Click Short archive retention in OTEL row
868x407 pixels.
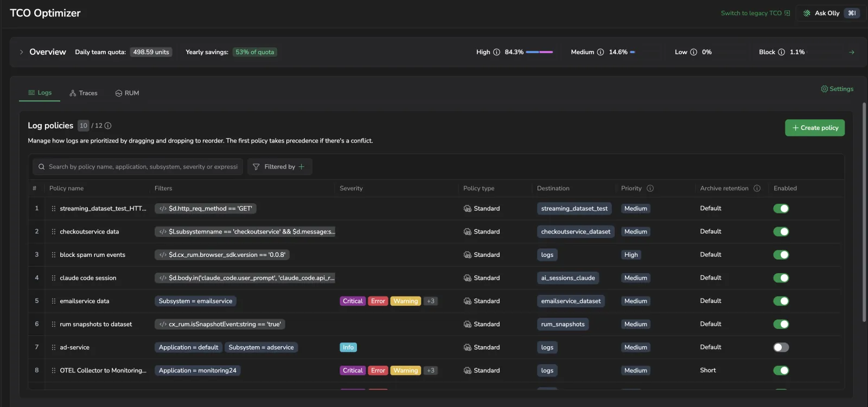(708, 371)
